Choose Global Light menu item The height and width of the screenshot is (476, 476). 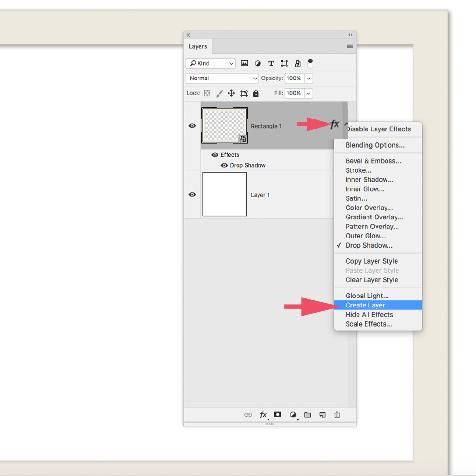coord(378,296)
